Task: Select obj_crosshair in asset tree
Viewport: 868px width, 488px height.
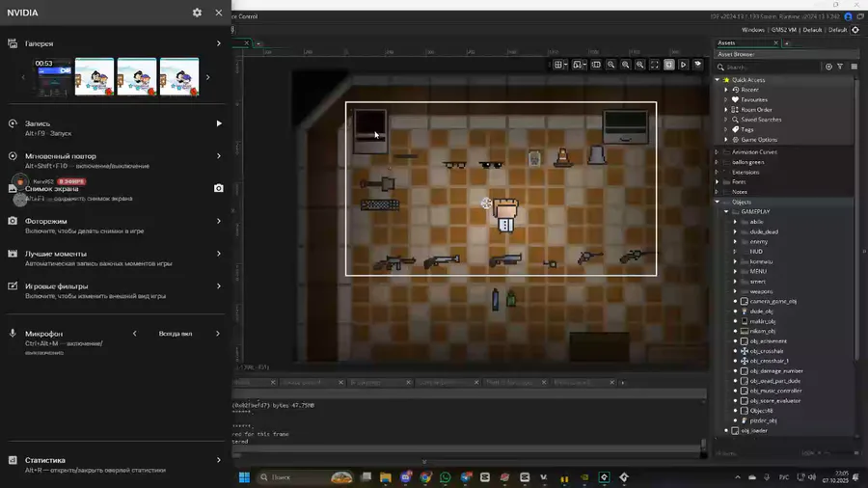Action: [x=767, y=351]
